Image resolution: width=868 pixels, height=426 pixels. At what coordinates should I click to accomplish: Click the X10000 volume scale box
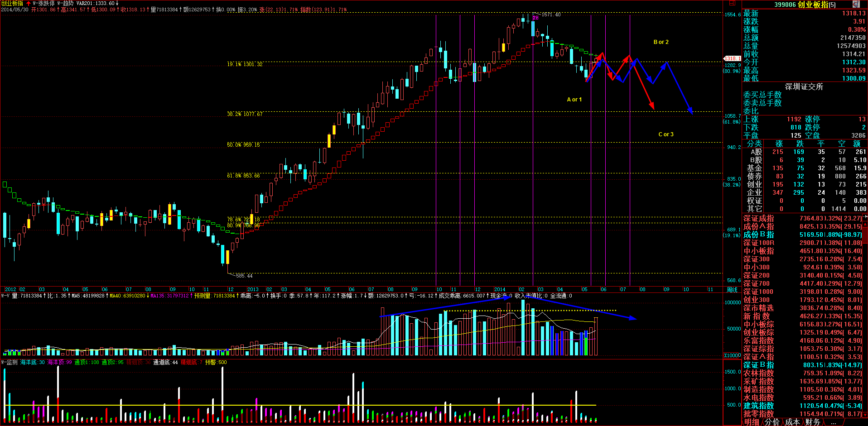pos(732,355)
